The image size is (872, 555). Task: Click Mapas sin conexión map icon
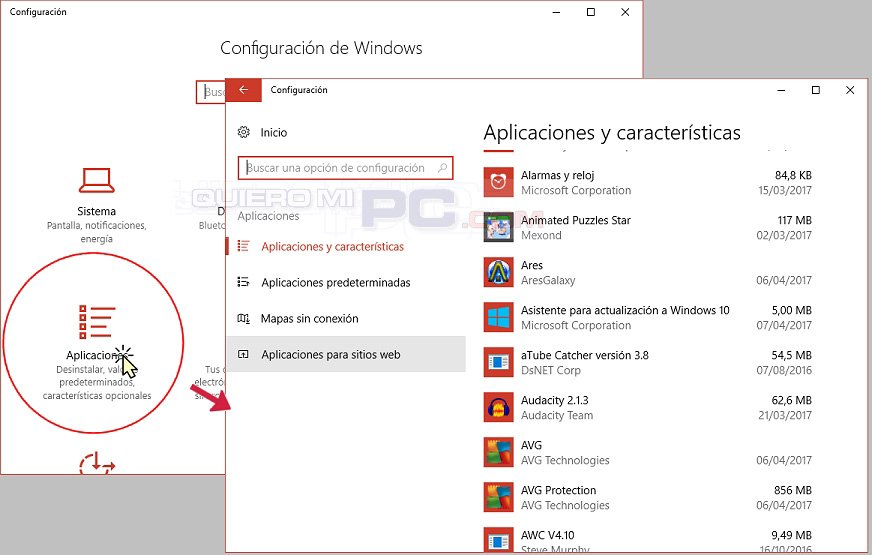click(243, 319)
